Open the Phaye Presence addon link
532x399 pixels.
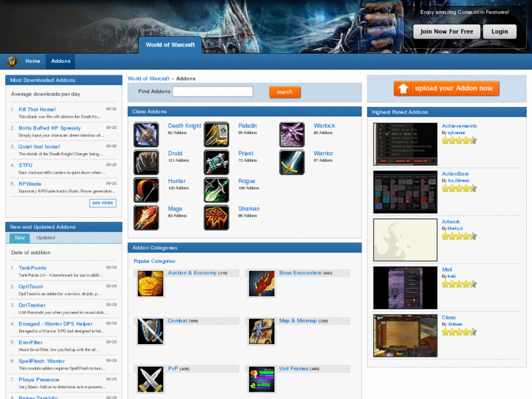[x=39, y=380]
